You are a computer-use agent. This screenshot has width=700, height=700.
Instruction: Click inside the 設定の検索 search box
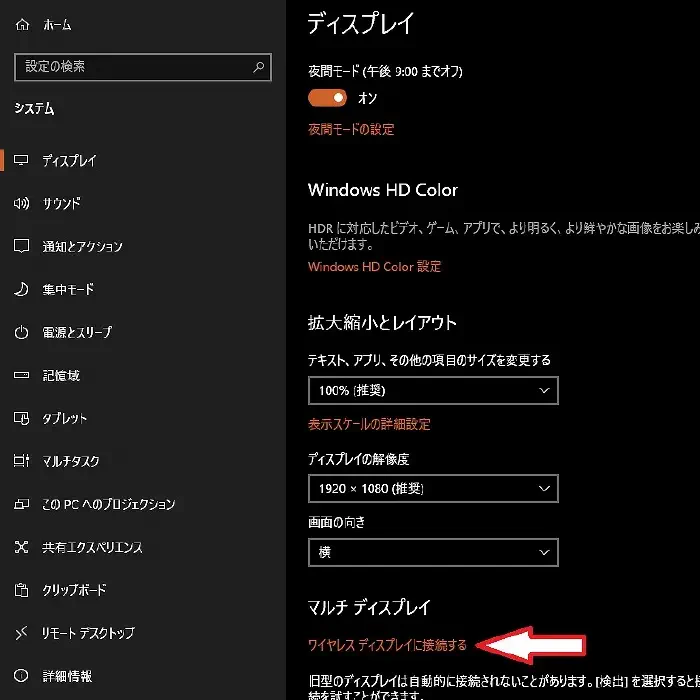[x=143, y=67]
